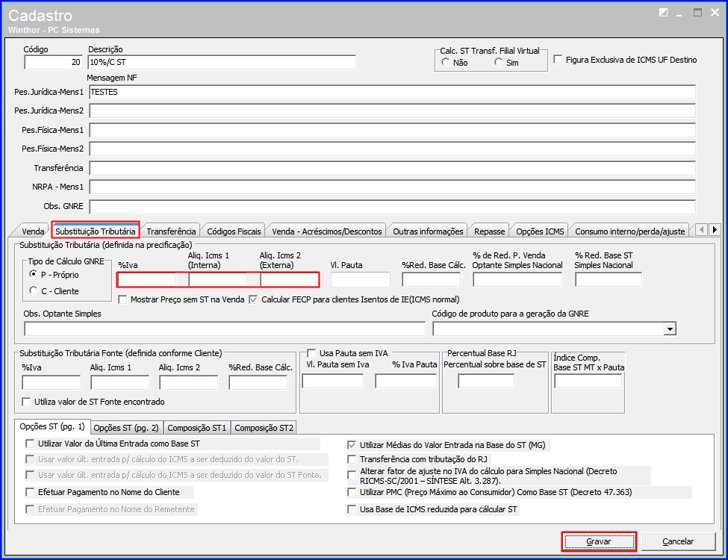Click Percentual sobre base de ST field
728x560 pixels.
[486, 381]
